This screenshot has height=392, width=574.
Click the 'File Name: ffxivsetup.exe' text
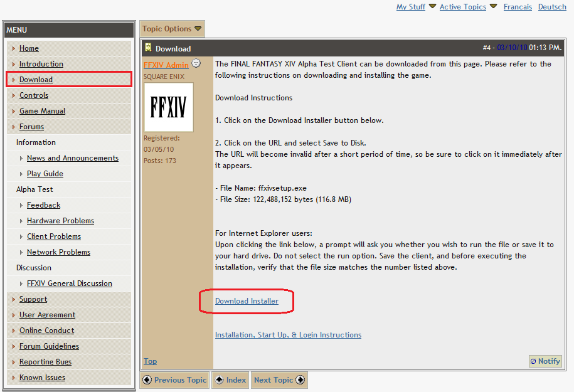263,188
